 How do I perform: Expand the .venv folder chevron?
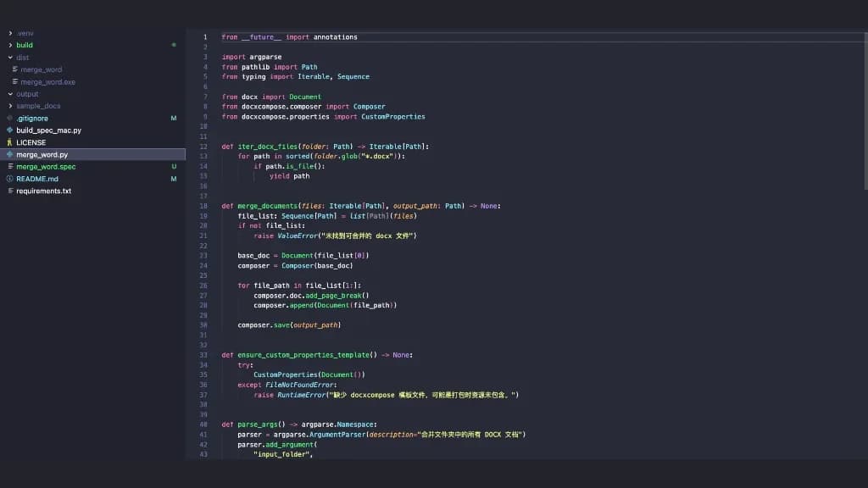(x=10, y=33)
